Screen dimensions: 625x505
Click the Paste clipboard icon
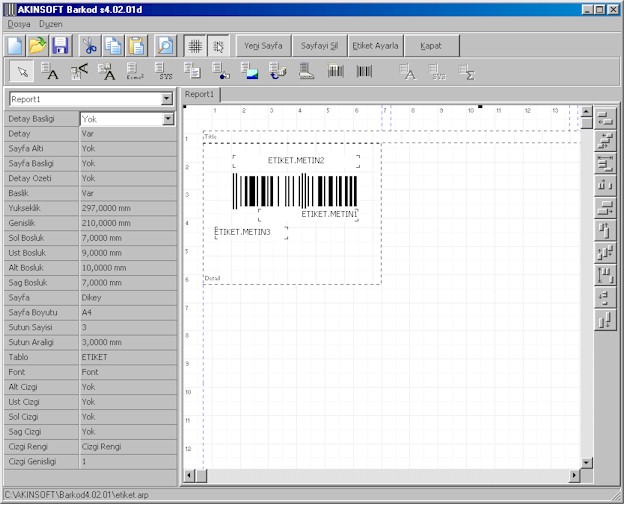136,46
